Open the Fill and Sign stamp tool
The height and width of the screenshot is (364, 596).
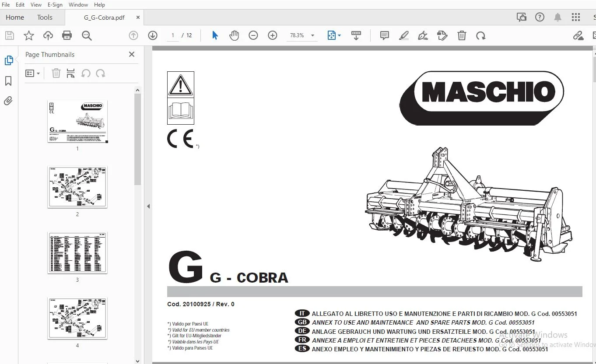[x=442, y=35]
